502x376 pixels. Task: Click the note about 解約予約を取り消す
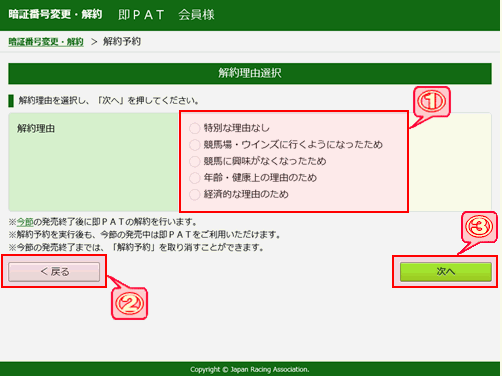[x=136, y=247]
